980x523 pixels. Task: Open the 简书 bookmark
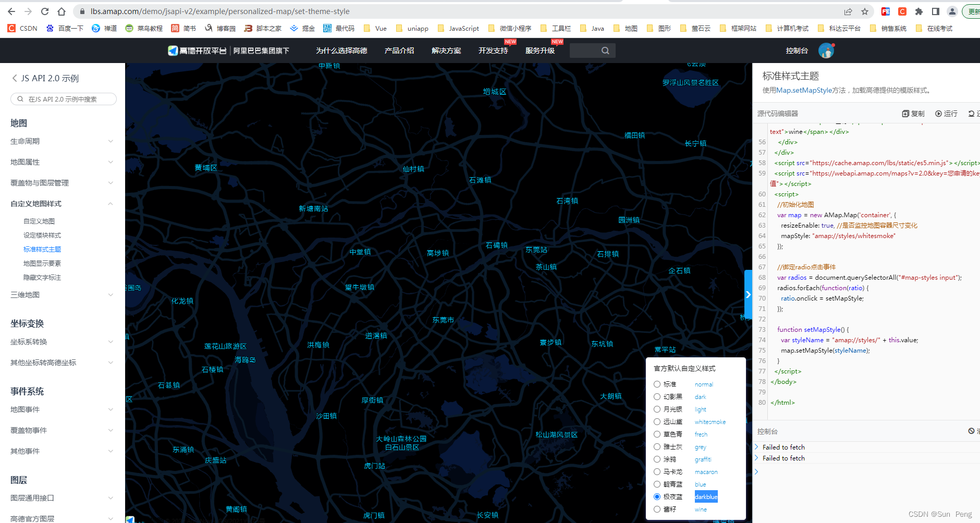(183, 28)
